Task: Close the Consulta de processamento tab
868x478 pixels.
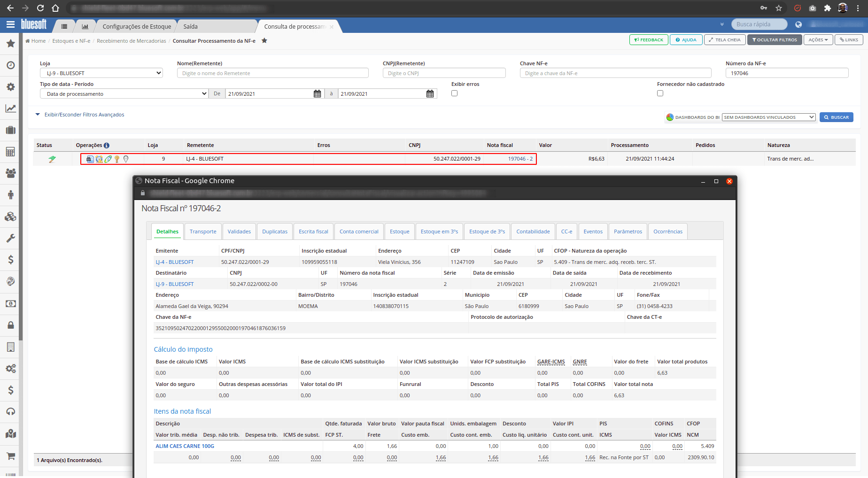Action: (x=332, y=27)
